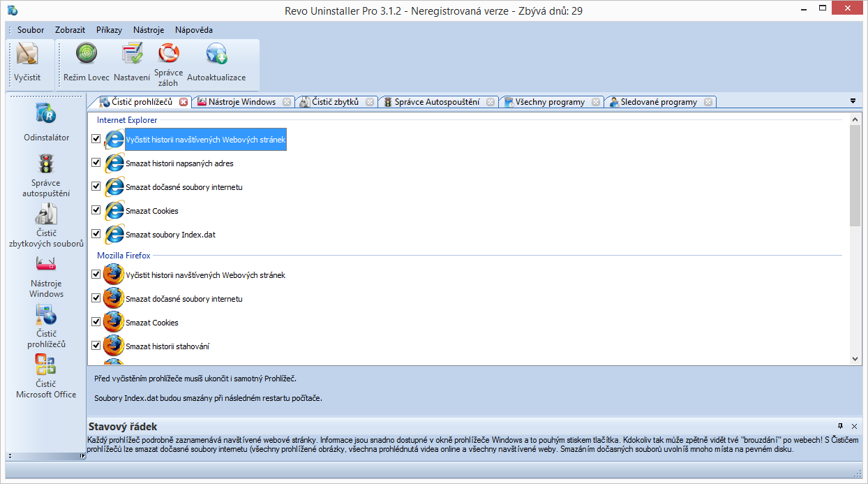Click Firefox icon beside Smazat historii stahování
This screenshot has height=484, width=868.
point(114,346)
